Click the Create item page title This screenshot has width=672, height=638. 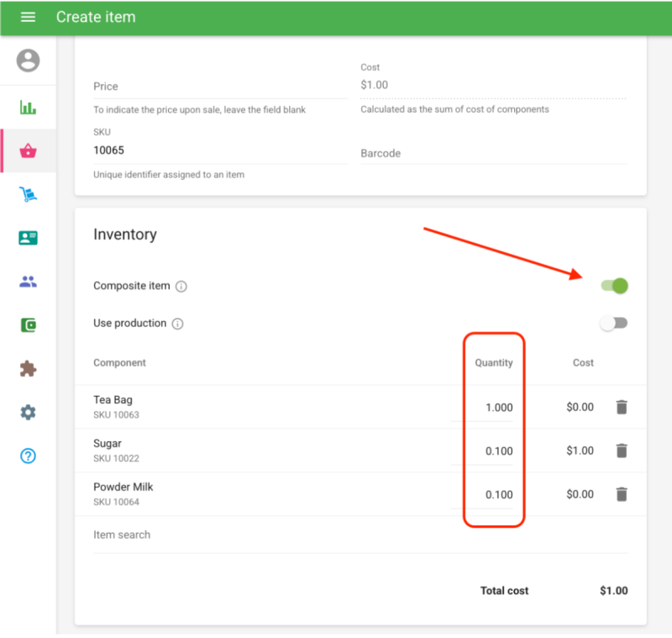click(x=96, y=17)
